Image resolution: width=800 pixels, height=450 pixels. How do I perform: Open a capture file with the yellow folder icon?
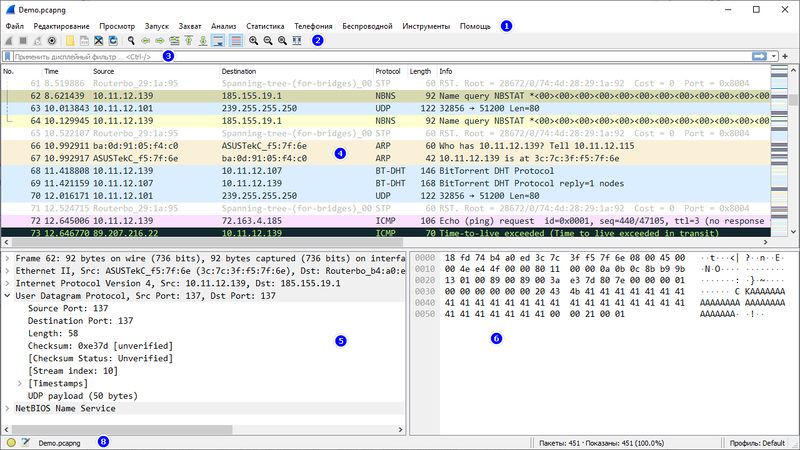[x=70, y=41]
